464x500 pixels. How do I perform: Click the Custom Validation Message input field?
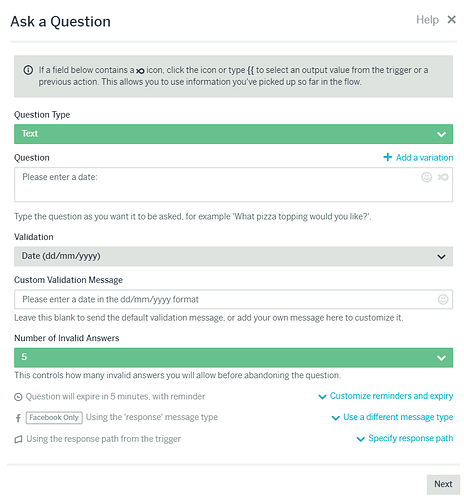click(x=233, y=299)
